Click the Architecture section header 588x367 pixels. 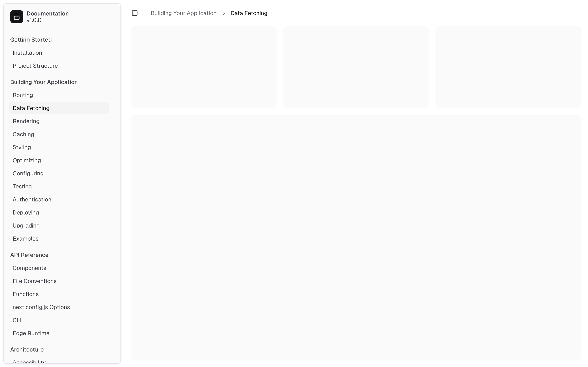click(x=27, y=349)
